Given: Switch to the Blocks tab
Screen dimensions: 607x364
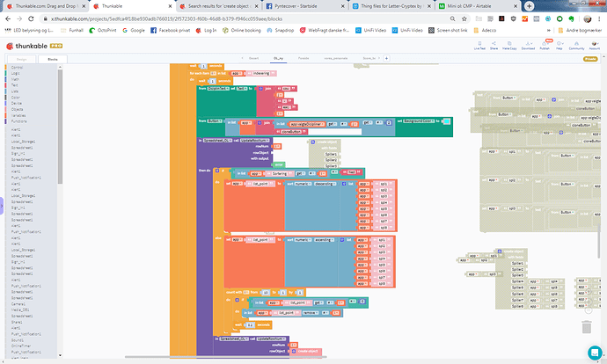Looking at the screenshot, I should coord(53,59).
